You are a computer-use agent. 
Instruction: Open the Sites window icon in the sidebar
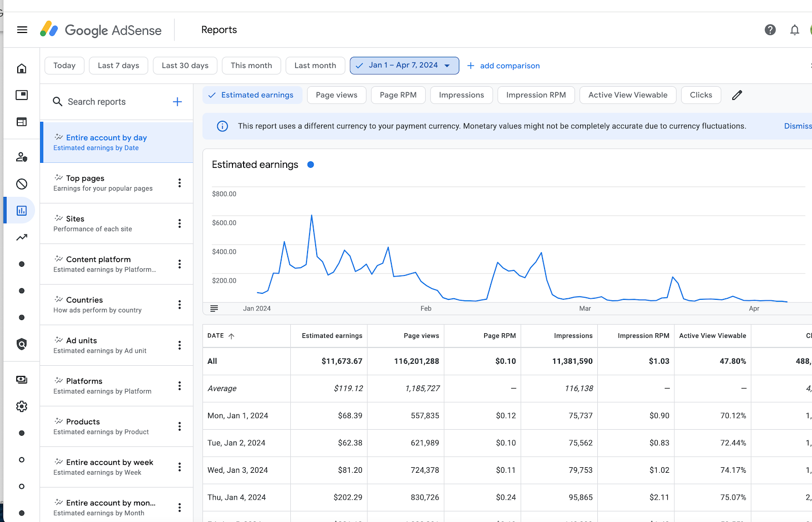point(22,122)
